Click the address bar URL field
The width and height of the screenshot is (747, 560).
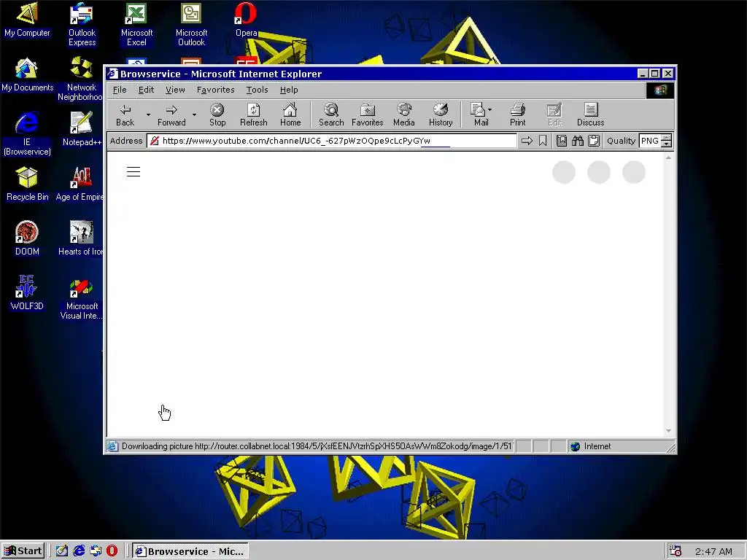click(332, 141)
